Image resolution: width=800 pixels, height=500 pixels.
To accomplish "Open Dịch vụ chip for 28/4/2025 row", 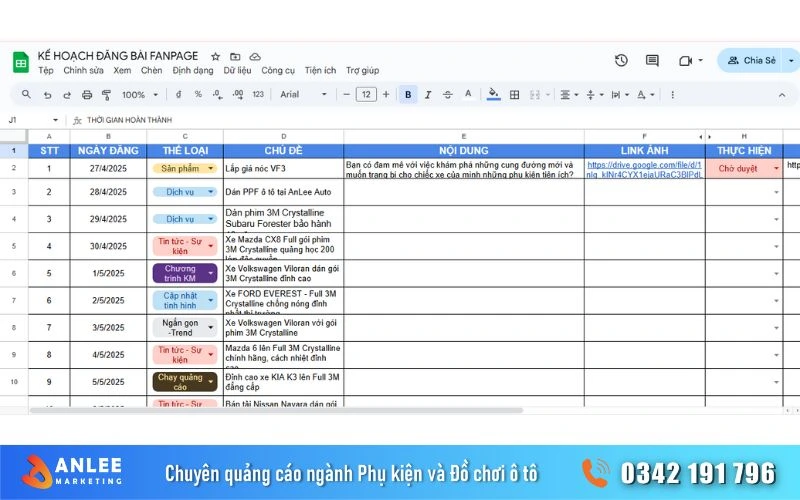I will (x=185, y=192).
